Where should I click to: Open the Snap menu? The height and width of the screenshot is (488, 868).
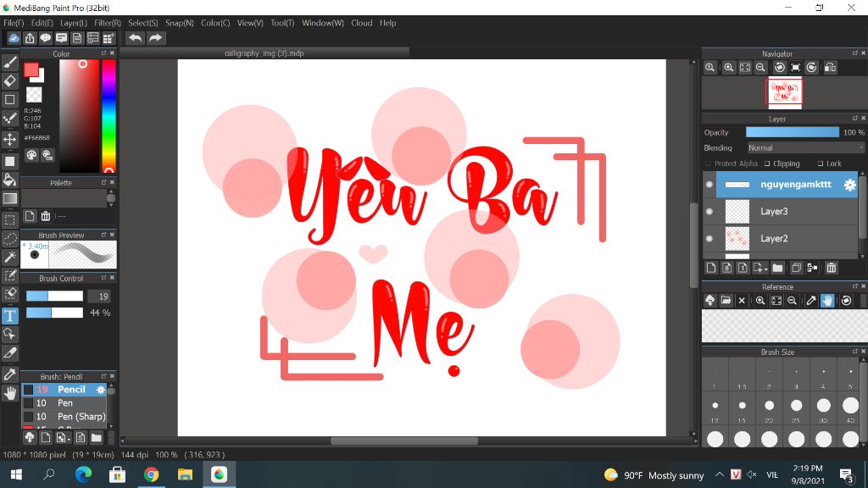point(180,23)
